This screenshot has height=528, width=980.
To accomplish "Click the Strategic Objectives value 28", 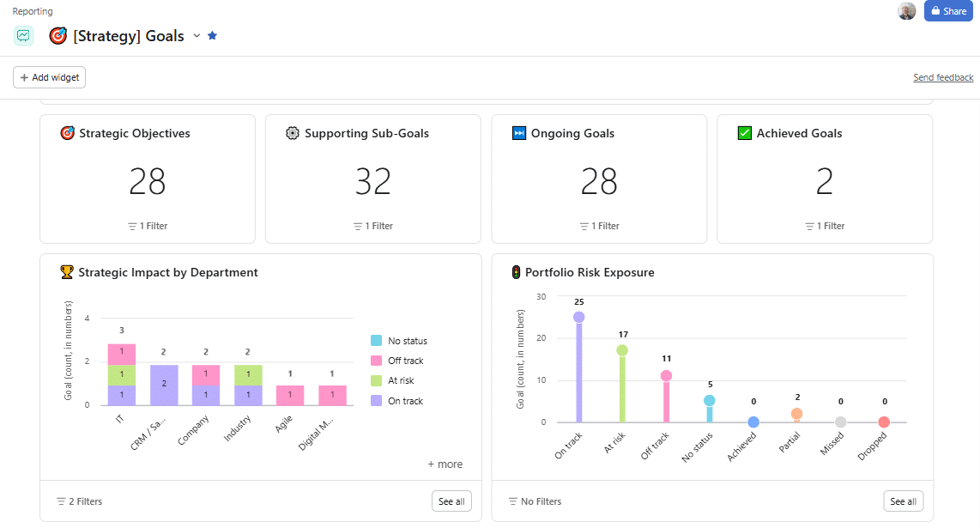I will point(148,181).
